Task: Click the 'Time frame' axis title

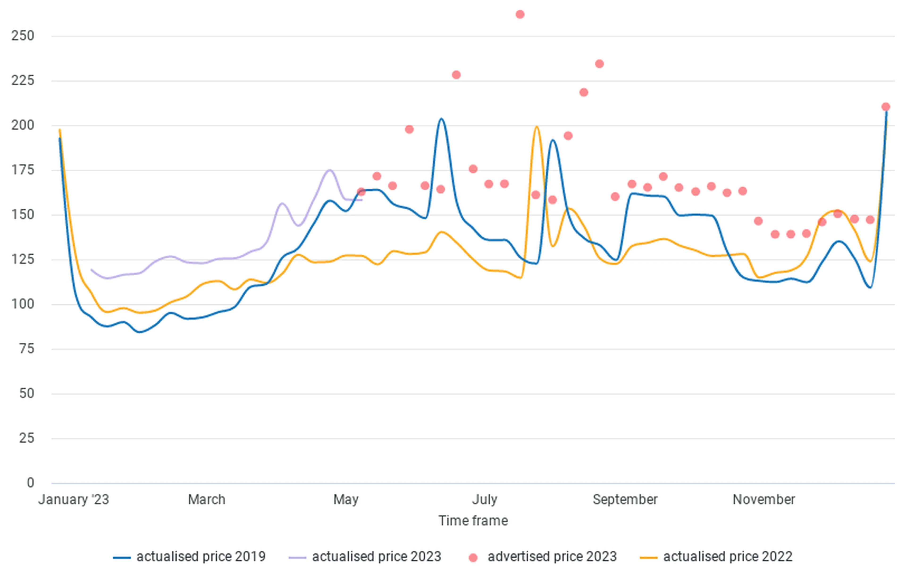Action: coord(473,521)
